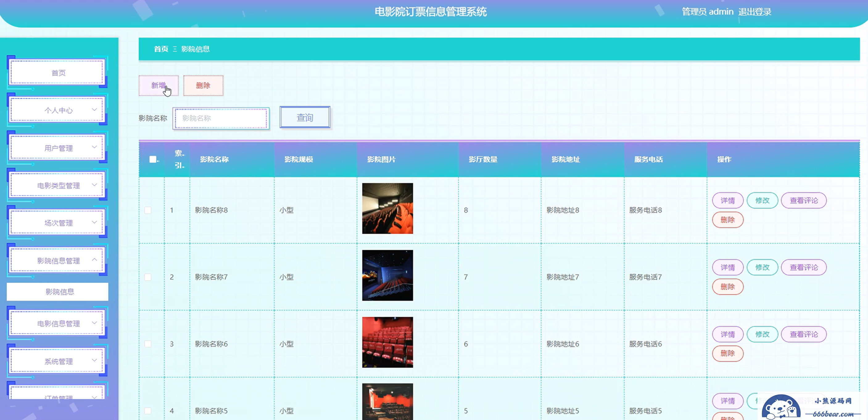Viewport: 868px width, 420px height.
Task: Click 查看评论 for 影院名称7
Action: pos(804,267)
